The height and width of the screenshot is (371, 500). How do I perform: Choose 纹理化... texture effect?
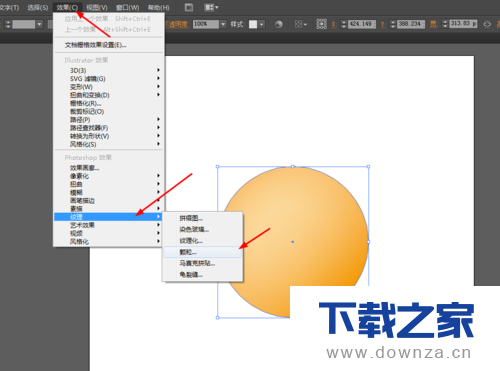(203, 241)
